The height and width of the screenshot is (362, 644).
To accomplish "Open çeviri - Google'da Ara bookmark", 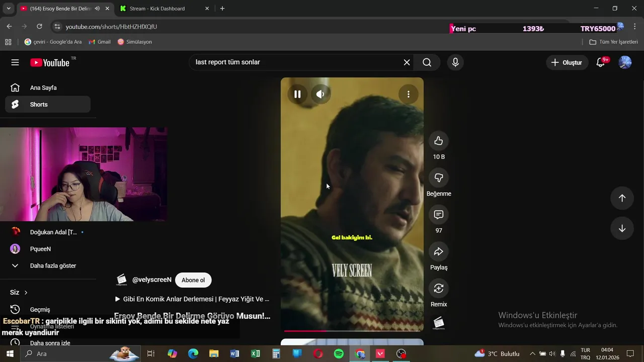I will click(x=53, y=42).
